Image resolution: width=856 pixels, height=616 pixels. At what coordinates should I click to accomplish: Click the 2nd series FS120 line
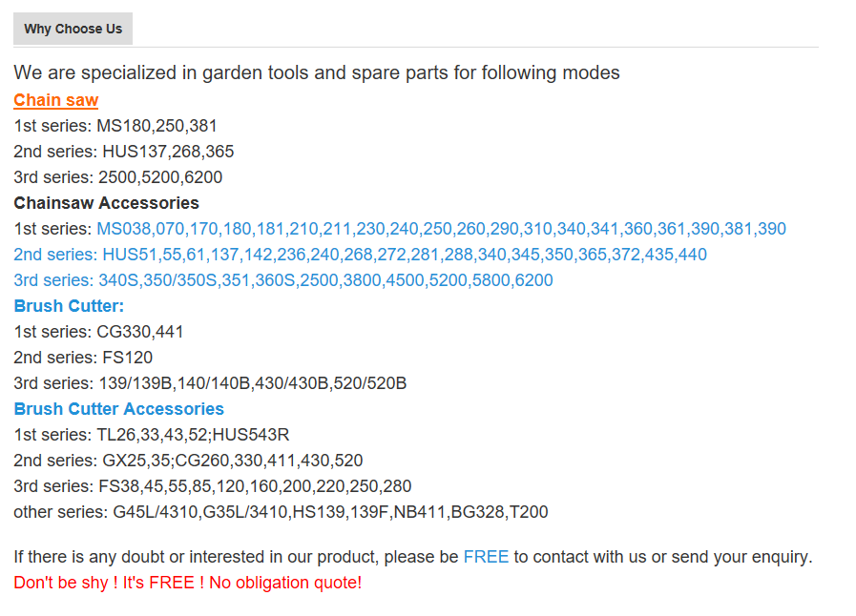click(x=83, y=358)
